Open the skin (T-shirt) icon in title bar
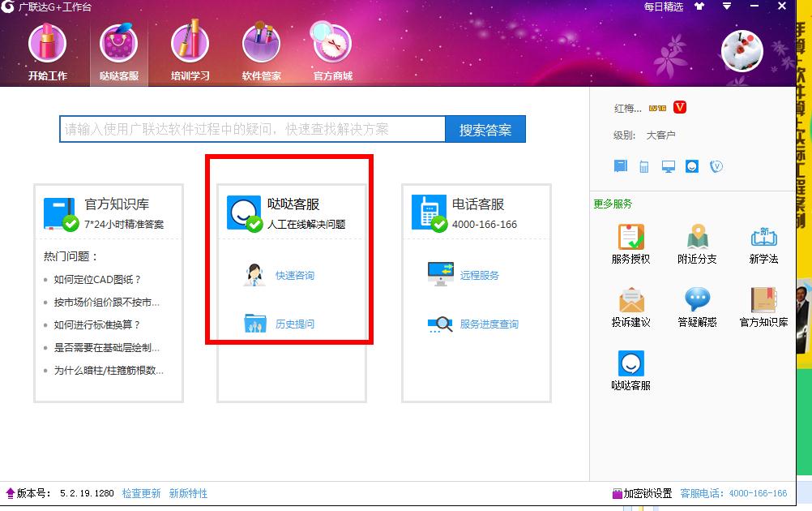Viewport: 812px width, 511px height. tap(699, 6)
